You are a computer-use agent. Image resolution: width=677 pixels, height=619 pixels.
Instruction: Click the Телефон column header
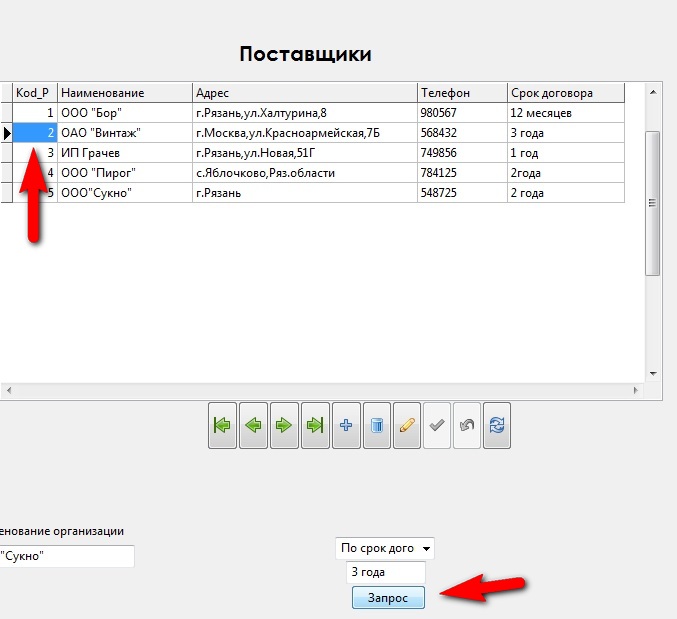point(462,93)
